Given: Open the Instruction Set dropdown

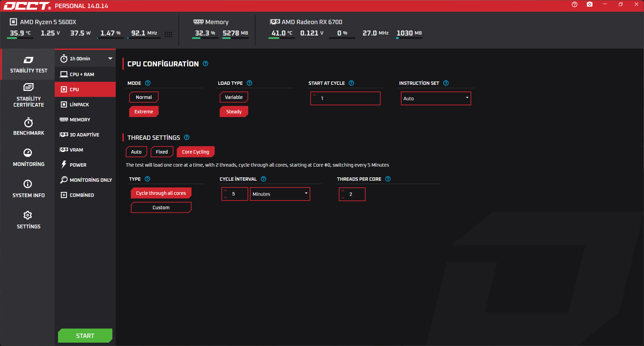Looking at the screenshot, I should 436,99.
